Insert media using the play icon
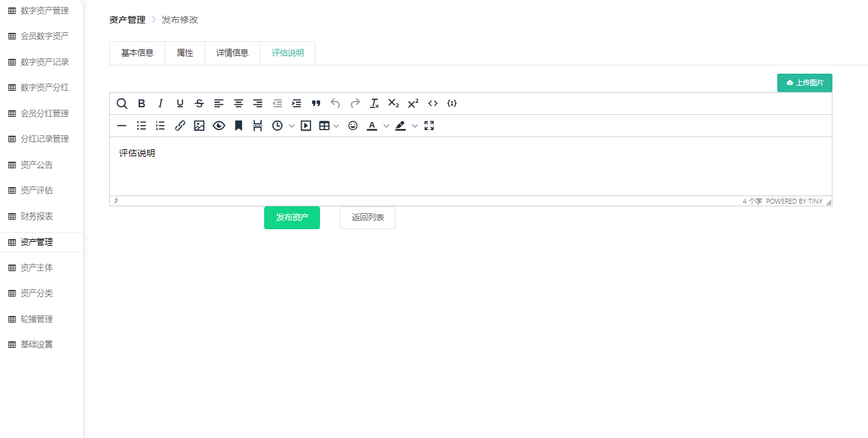868x438 pixels. coord(305,126)
